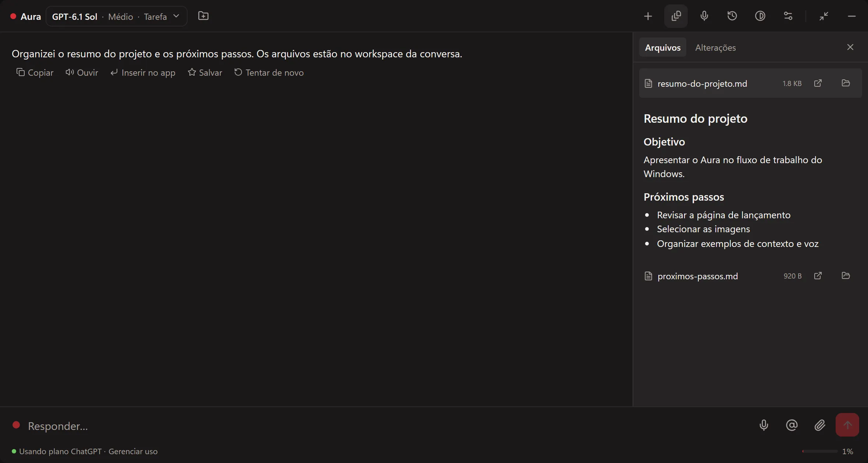Click the Resumo do projeto heading
The width and height of the screenshot is (868, 463).
pyautogui.click(x=695, y=118)
